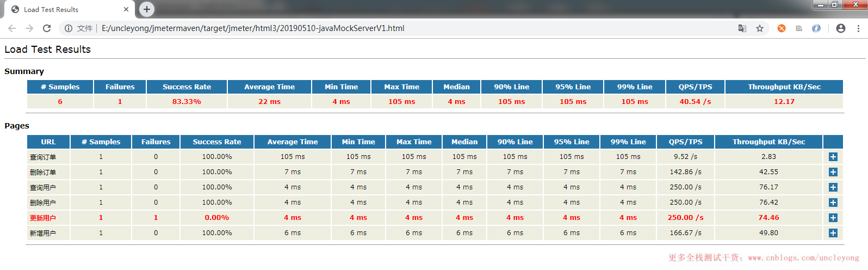Viewport: 868px width, 270px height.
Task: Click the Pages Min Time header
Action: (358, 142)
